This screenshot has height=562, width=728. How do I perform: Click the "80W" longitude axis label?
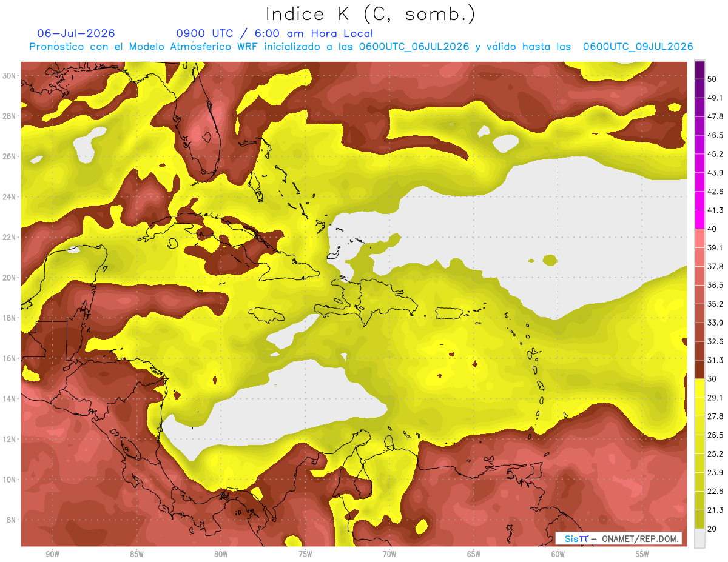tap(221, 555)
